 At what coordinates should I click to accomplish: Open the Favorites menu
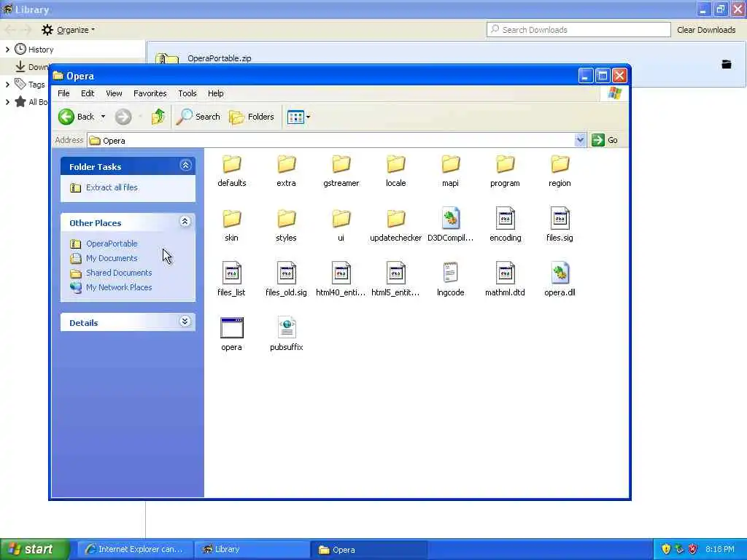[150, 93]
